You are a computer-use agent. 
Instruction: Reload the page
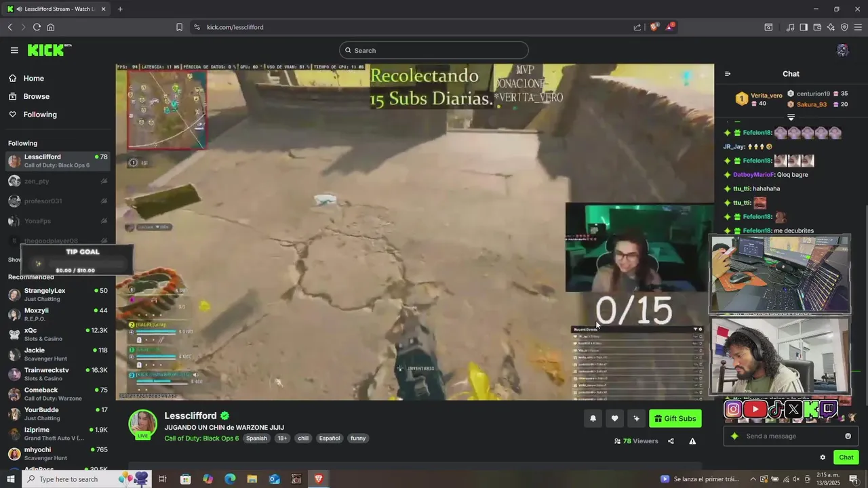pyautogui.click(x=37, y=27)
